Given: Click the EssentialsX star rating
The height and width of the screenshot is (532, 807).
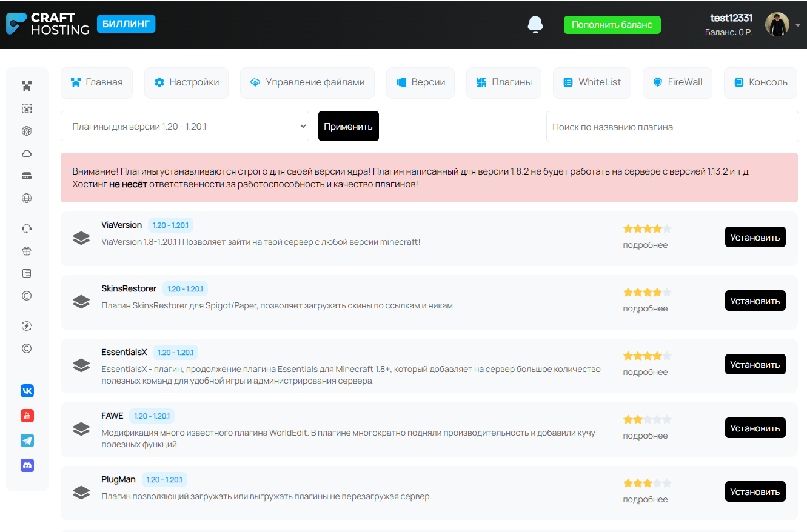Looking at the screenshot, I should pos(648,356).
